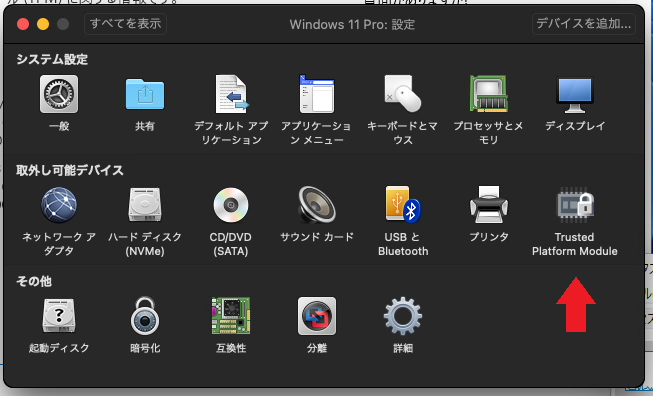653x396 pixels.
Task: Open the CD/DVD (SATA) disc icon
Action: (231, 205)
